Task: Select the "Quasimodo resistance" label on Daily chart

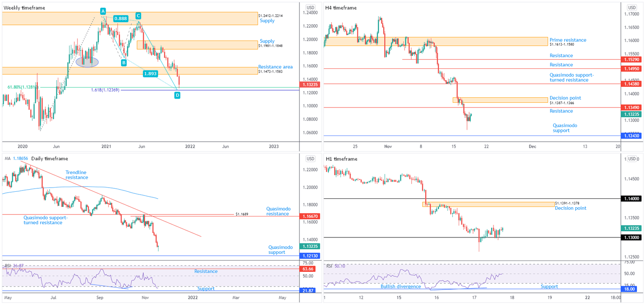Action: point(278,211)
